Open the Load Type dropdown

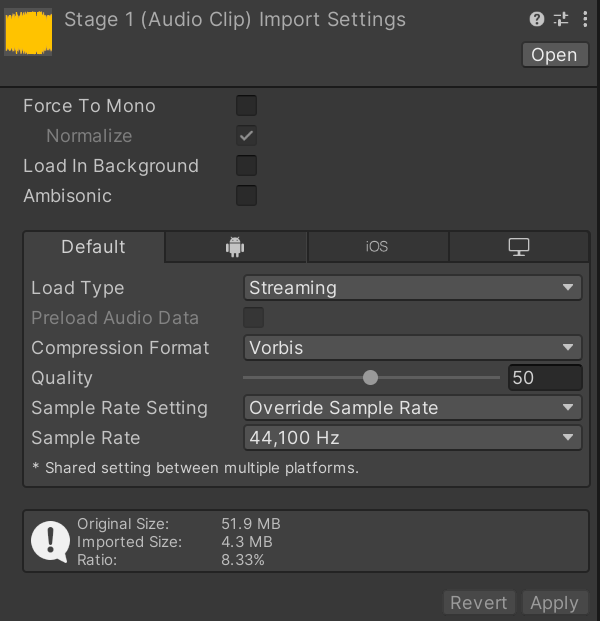coord(412,288)
